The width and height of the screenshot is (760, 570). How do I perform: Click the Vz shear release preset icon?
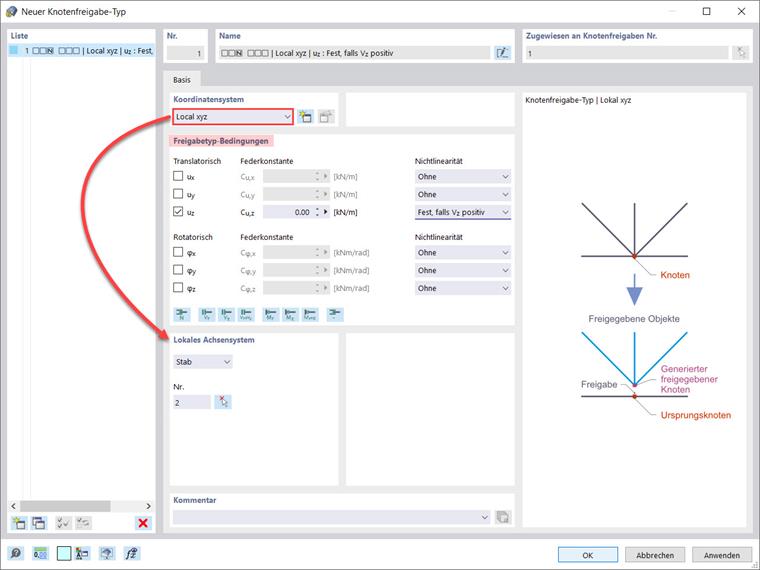coord(226,314)
